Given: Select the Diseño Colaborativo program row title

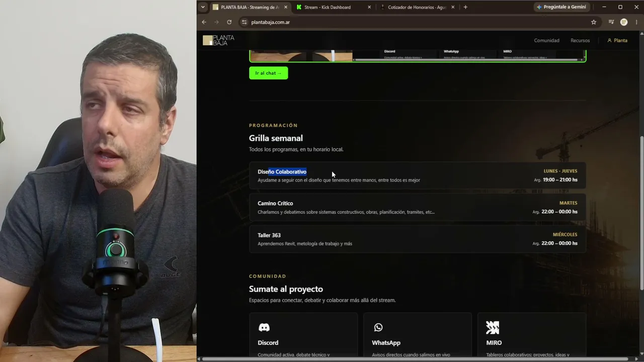Looking at the screenshot, I should 282,172.
